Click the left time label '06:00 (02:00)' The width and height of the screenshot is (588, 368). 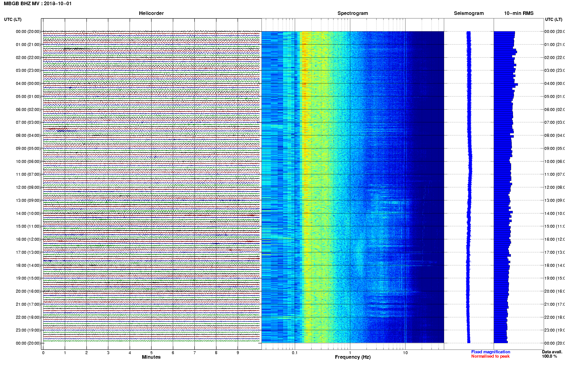pyautogui.click(x=28, y=109)
